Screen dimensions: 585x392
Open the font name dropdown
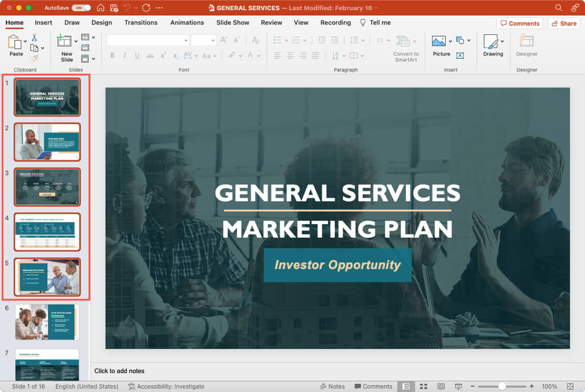click(186, 40)
